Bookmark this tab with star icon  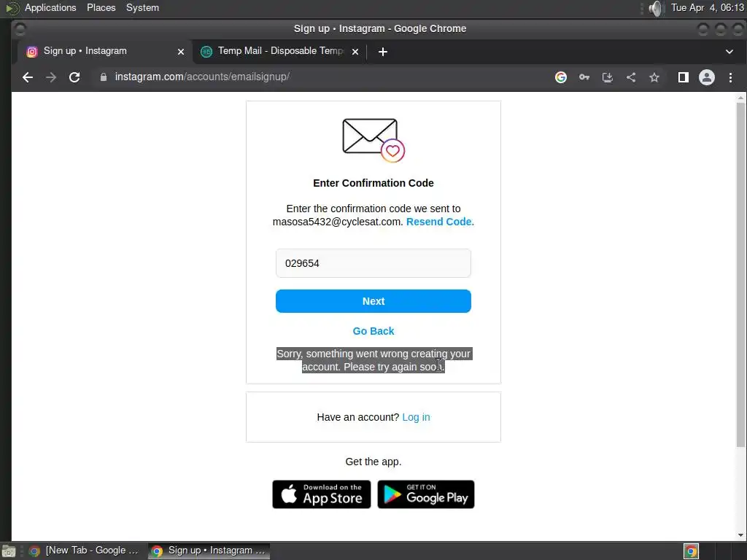[654, 77]
